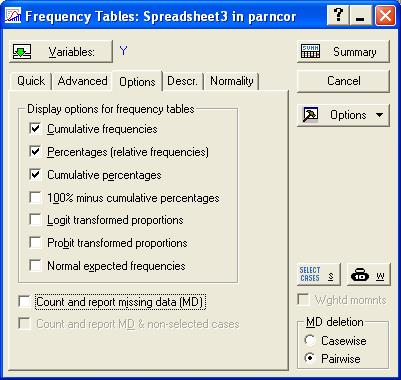
Task: Switch to the Advanced tab
Action: click(x=82, y=81)
